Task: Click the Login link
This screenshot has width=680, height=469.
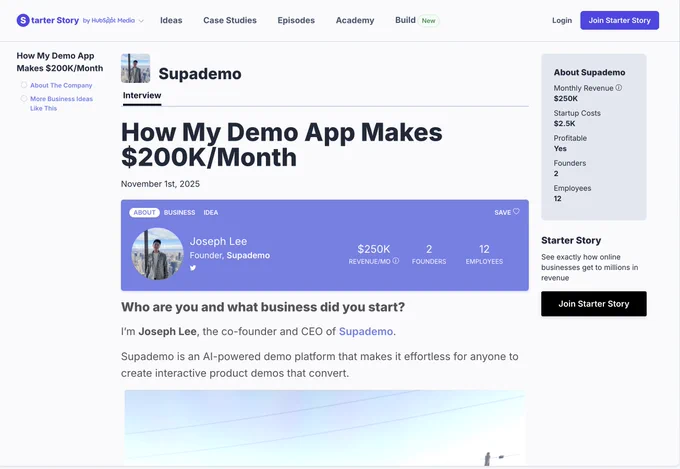Action: [562, 20]
